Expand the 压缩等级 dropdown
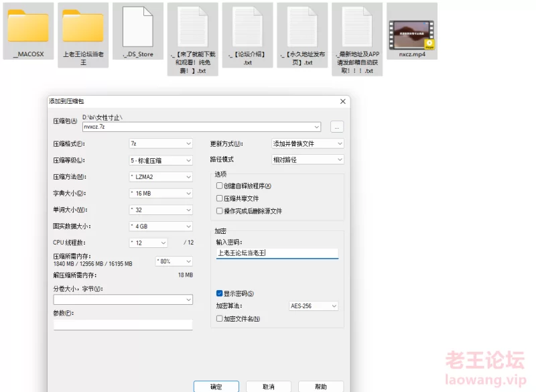This screenshot has width=536, height=392. (161, 160)
